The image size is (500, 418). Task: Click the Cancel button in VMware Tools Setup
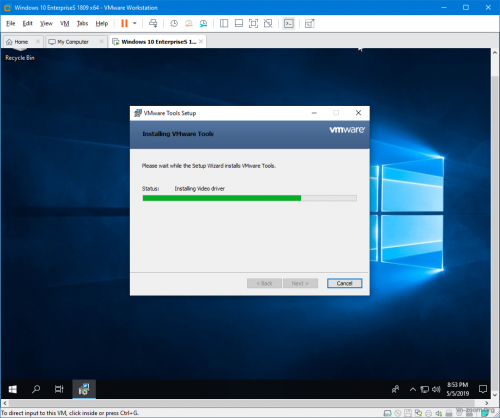point(344,283)
